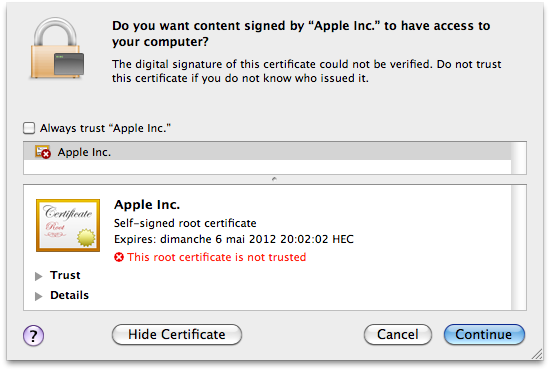Click the large Certificate Root thumbnail
Viewport: 550px width, 371px height.
click(68, 225)
